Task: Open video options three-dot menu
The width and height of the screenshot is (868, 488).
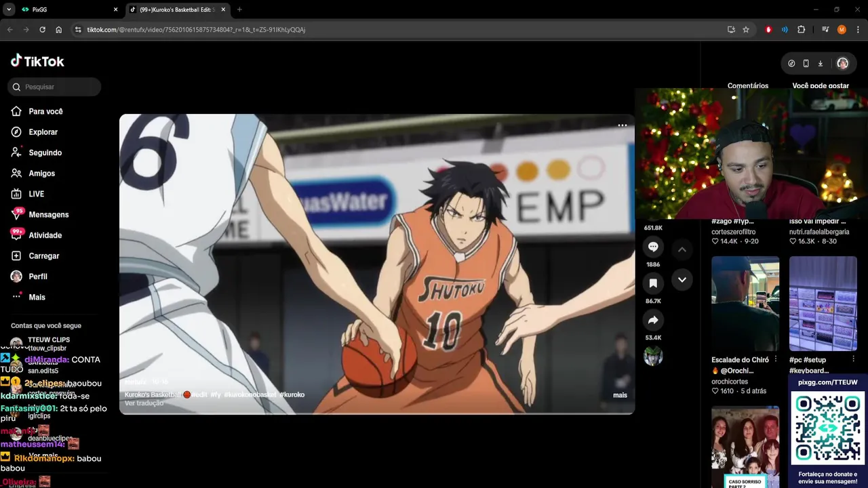Action: click(x=622, y=125)
